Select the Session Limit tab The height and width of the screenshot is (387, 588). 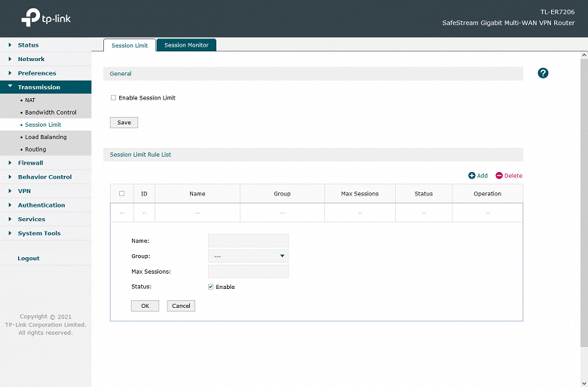pyautogui.click(x=130, y=45)
